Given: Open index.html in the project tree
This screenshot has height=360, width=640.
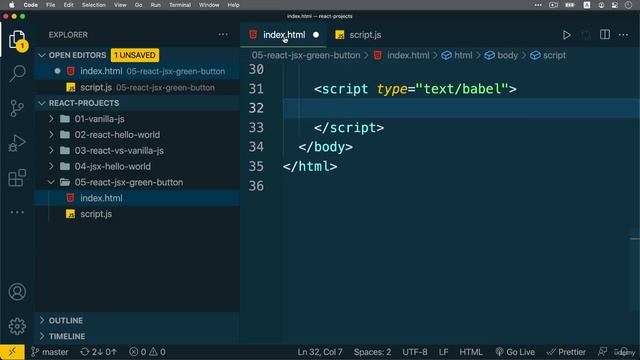Looking at the screenshot, I should pos(137,198).
